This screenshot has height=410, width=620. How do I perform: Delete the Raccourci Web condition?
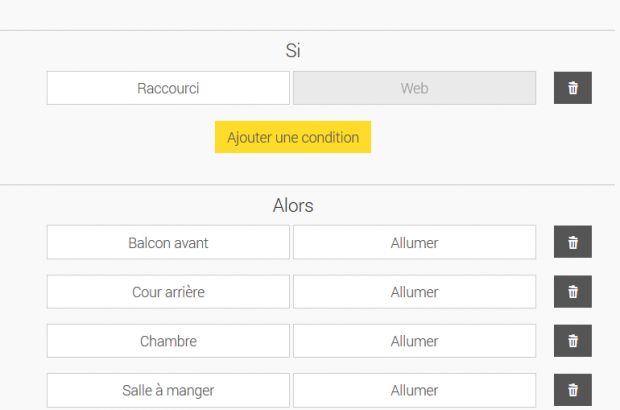click(x=573, y=88)
